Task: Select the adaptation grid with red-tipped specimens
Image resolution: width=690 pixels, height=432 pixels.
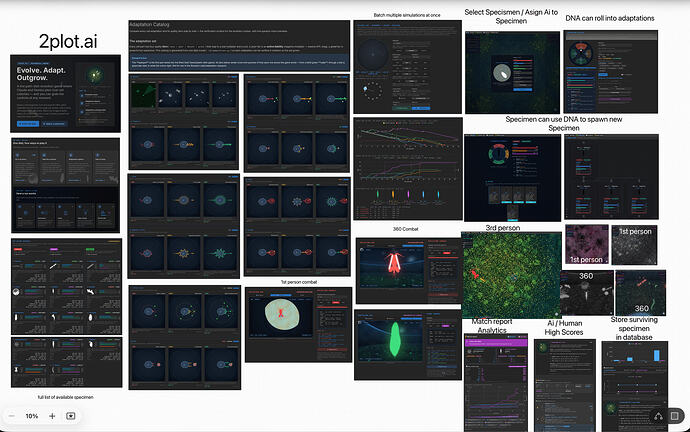Action: click(297, 227)
